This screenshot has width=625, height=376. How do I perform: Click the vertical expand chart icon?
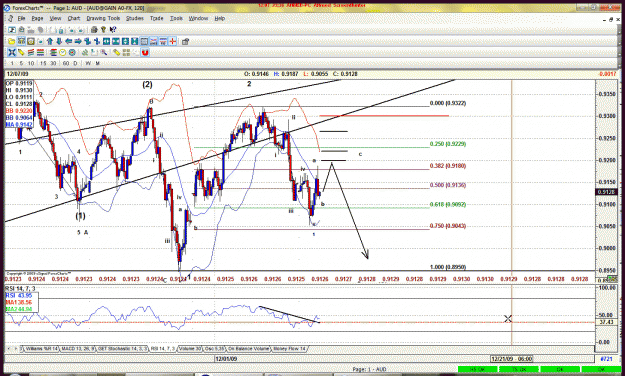(x=126, y=41)
